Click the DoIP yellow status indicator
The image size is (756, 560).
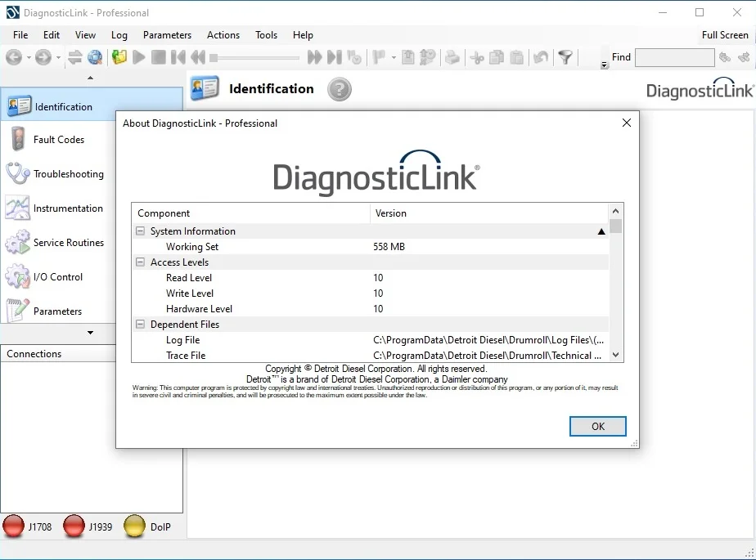(134, 526)
